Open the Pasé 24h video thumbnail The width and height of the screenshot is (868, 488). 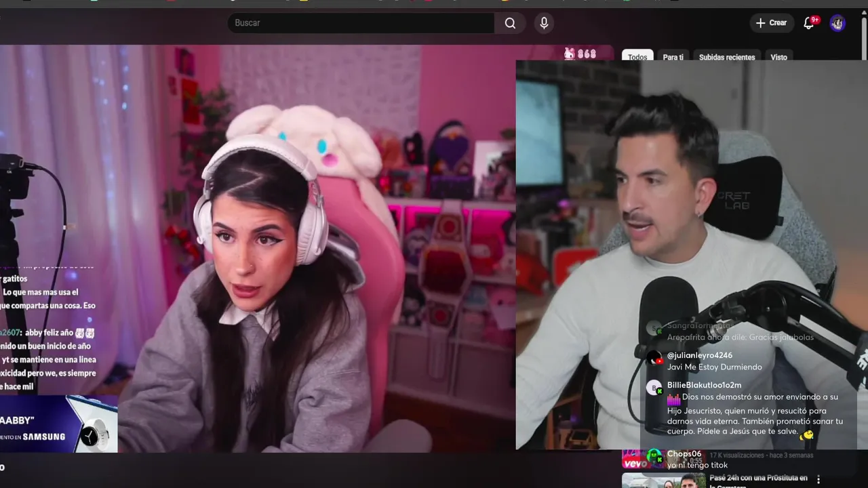(x=663, y=481)
